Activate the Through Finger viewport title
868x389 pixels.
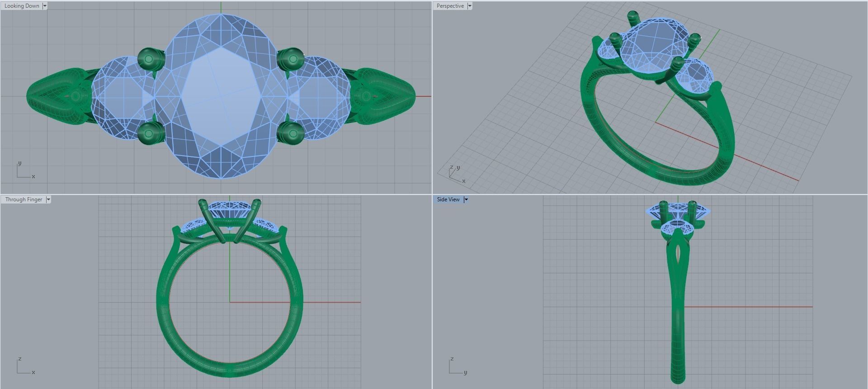pos(24,199)
